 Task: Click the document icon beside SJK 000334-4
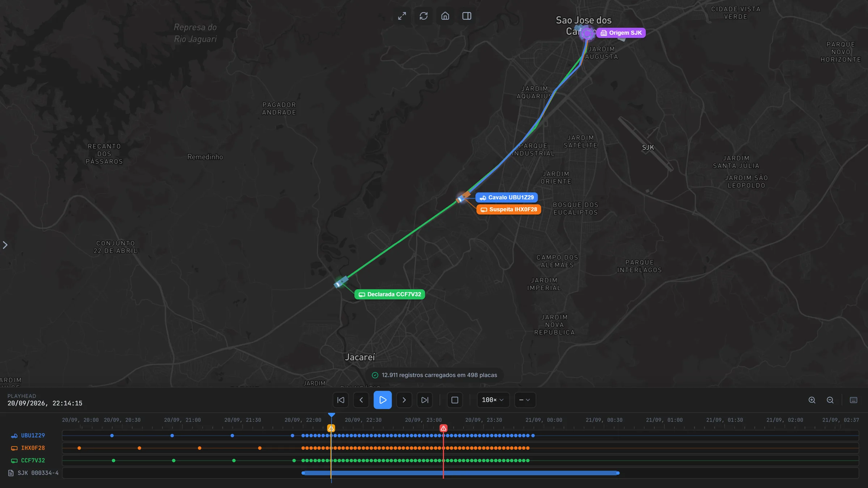click(11, 473)
